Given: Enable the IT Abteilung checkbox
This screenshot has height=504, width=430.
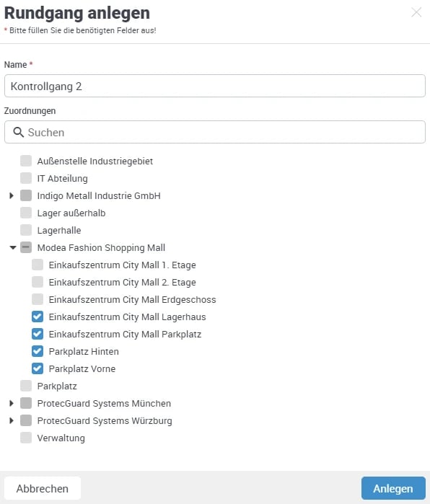Looking at the screenshot, I should 26,178.
